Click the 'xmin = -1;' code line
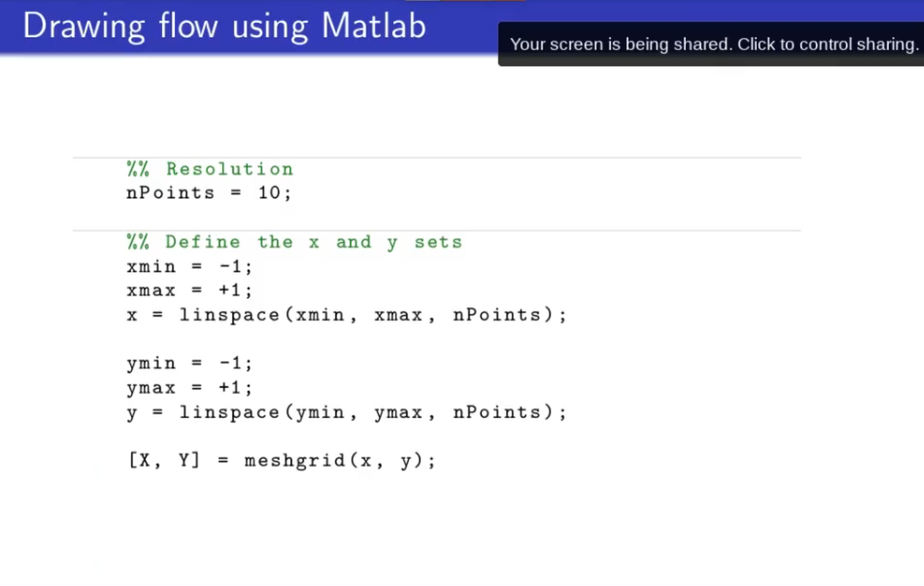 pyautogui.click(x=189, y=266)
